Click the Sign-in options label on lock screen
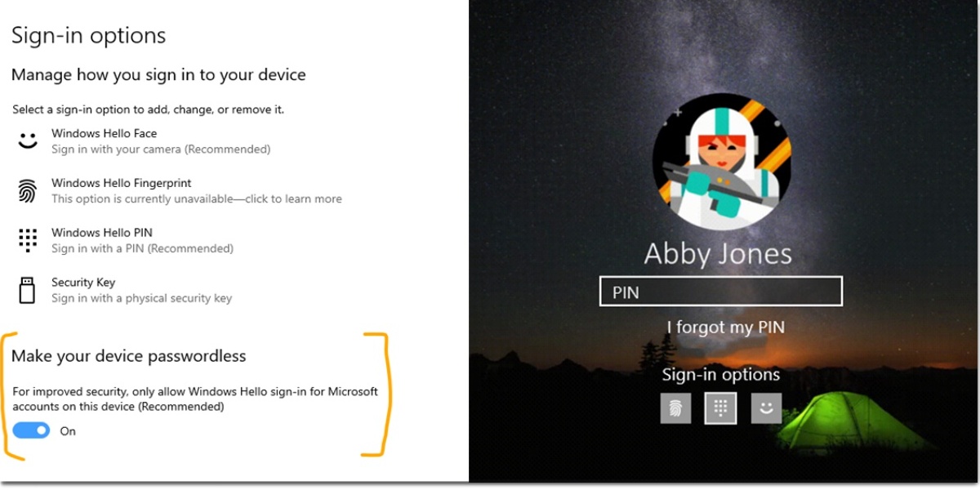 720,374
